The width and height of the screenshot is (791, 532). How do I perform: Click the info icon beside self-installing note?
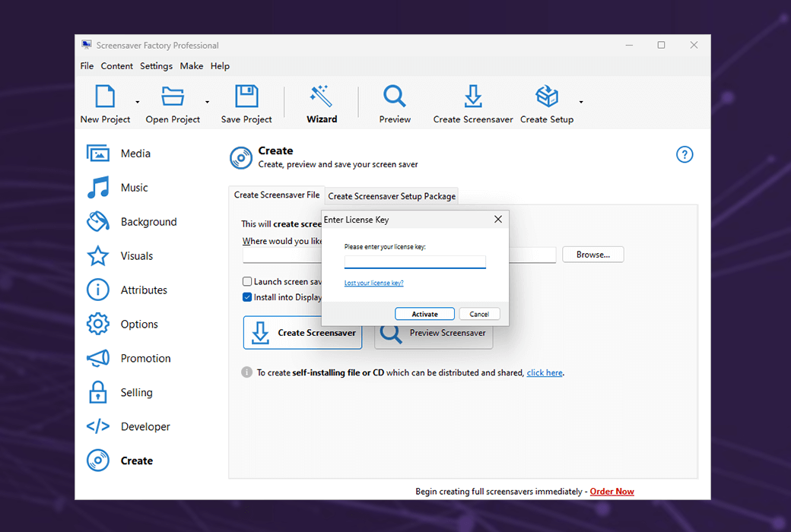(246, 372)
